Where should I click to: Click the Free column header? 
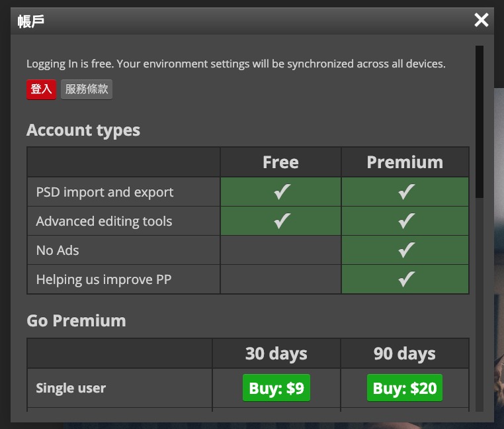click(280, 162)
